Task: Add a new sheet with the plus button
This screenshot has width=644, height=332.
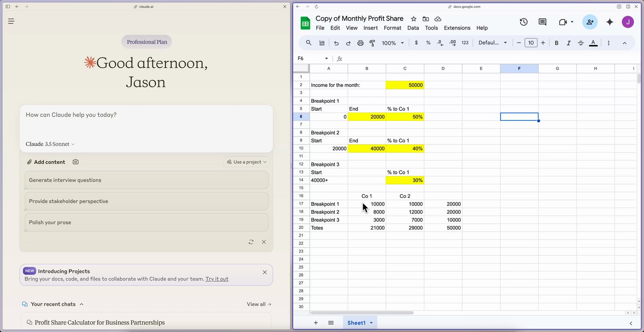Action: (x=316, y=323)
